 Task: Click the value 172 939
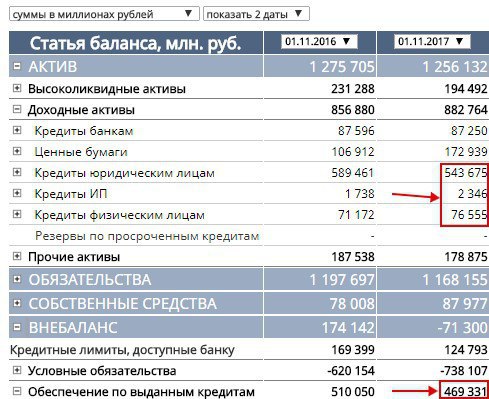tap(466, 152)
